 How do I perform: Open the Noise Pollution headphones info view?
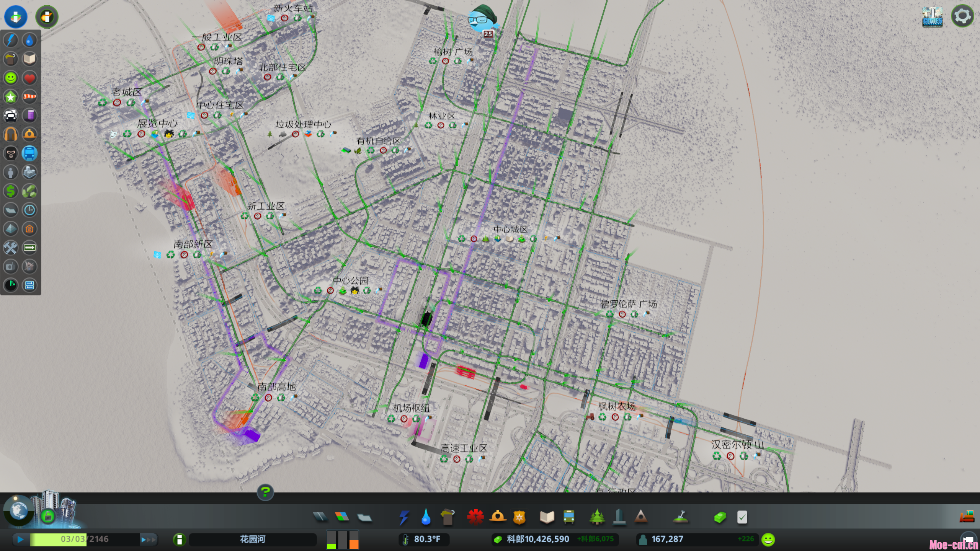point(11,135)
